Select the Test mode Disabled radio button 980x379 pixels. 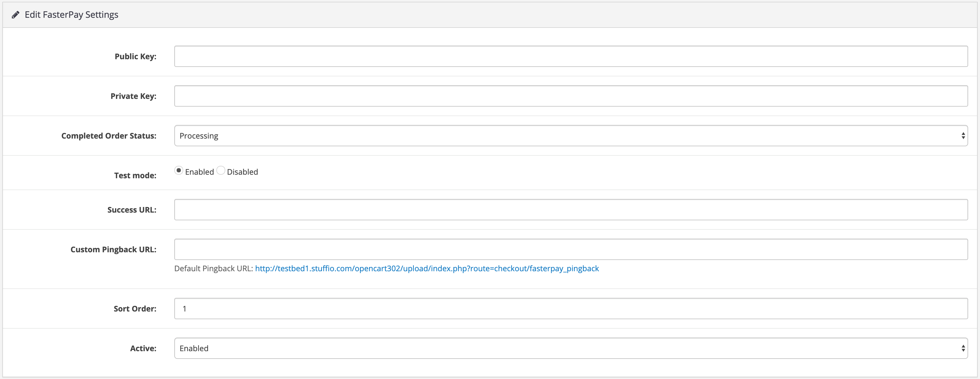point(221,171)
